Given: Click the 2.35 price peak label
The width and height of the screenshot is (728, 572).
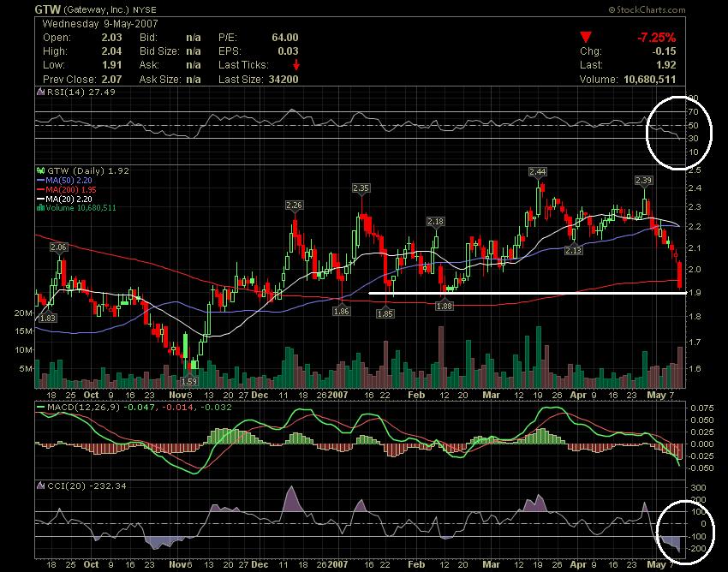Looking at the screenshot, I should (x=361, y=188).
